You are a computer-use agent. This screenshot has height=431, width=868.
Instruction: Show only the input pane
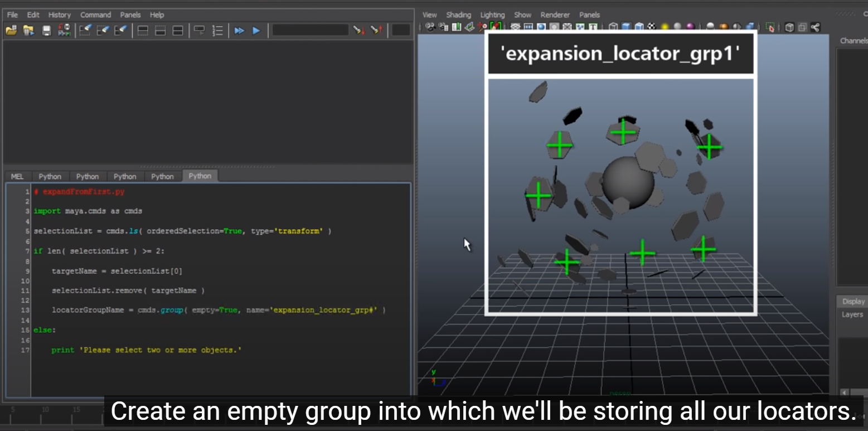[x=160, y=30]
